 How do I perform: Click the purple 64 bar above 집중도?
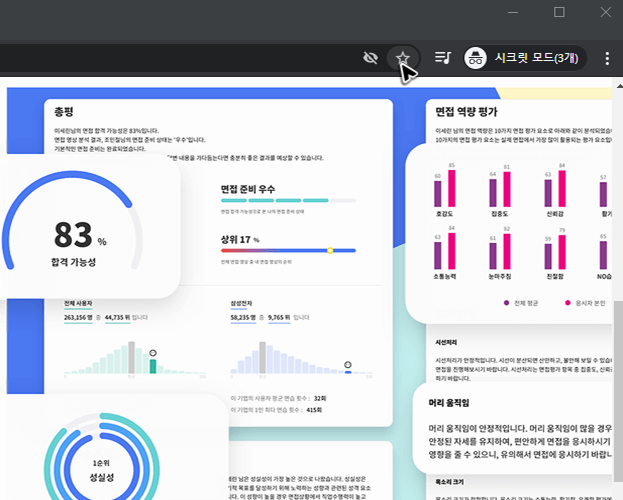click(x=493, y=193)
